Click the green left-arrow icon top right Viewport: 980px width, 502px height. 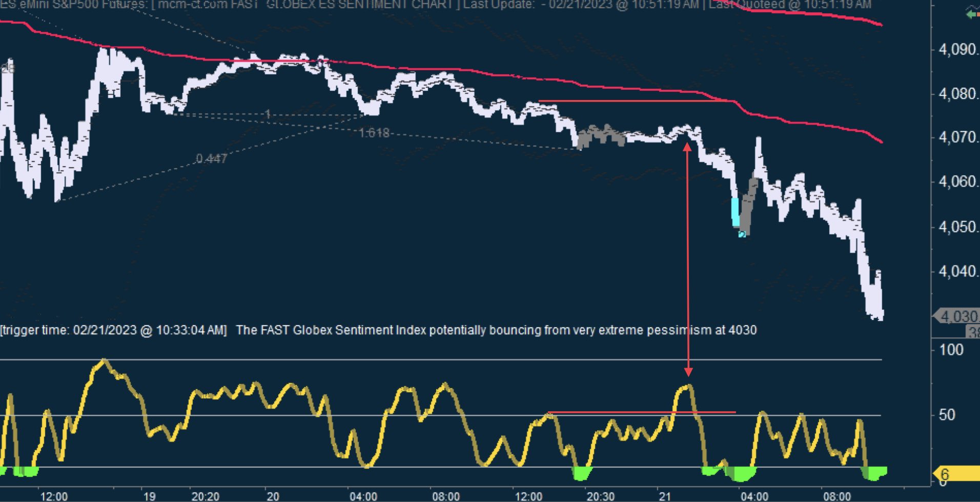click(971, 14)
